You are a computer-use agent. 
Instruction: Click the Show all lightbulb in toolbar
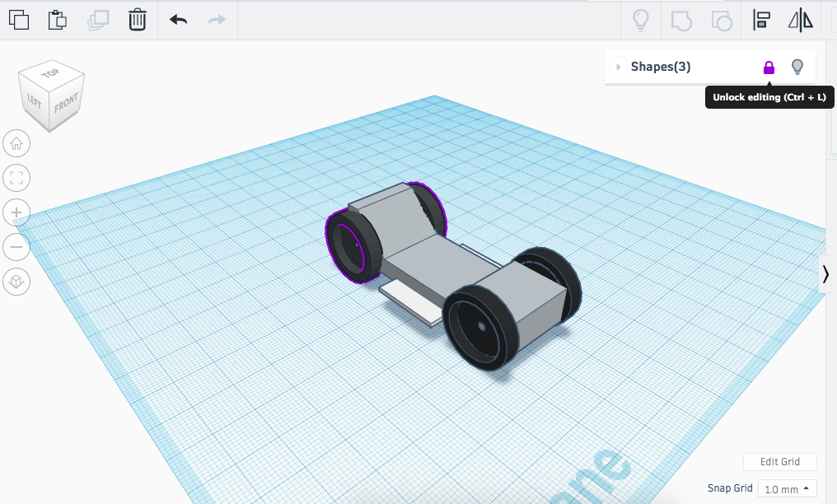[641, 21]
